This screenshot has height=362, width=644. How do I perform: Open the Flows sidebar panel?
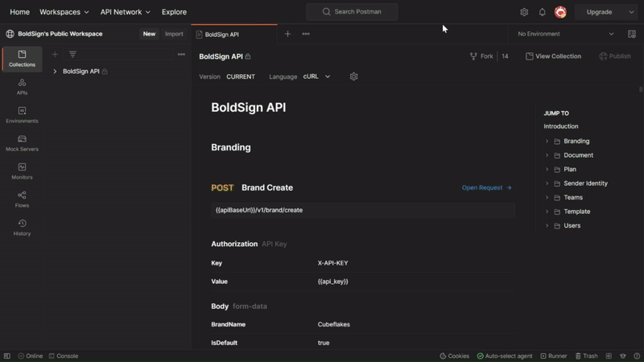[x=22, y=200]
